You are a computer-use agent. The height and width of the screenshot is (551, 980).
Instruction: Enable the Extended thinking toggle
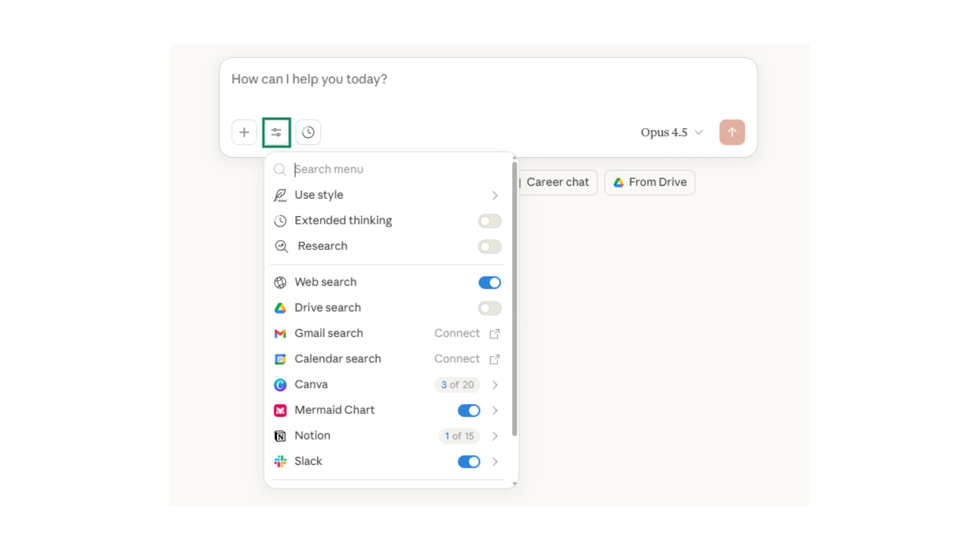[x=489, y=221]
